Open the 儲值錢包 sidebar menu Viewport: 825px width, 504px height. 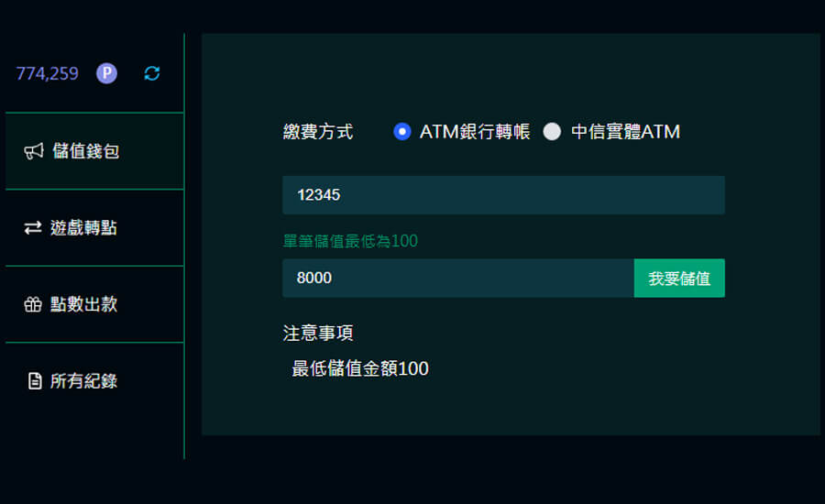pyautogui.click(x=85, y=151)
